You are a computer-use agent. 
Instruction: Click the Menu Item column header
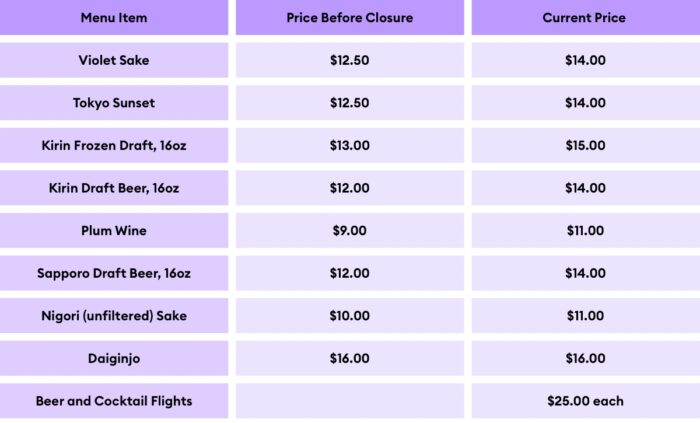(x=113, y=18)
